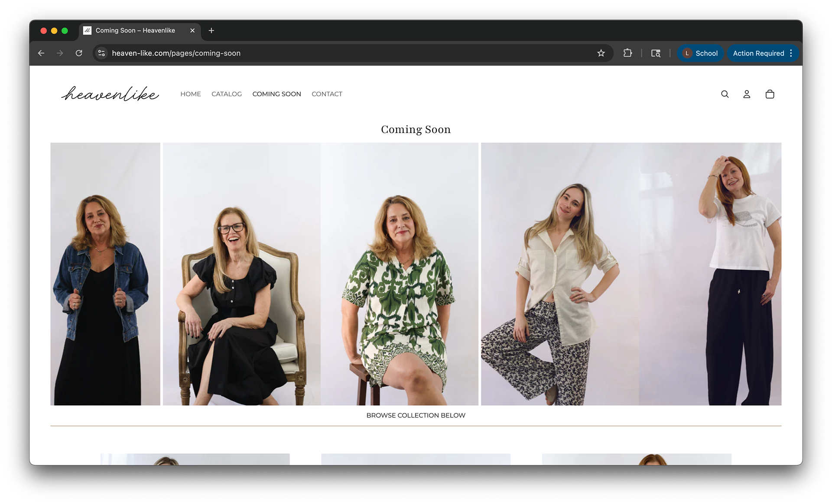
Task: Open a new tab with plus button
Action: (x=211, y=30)
